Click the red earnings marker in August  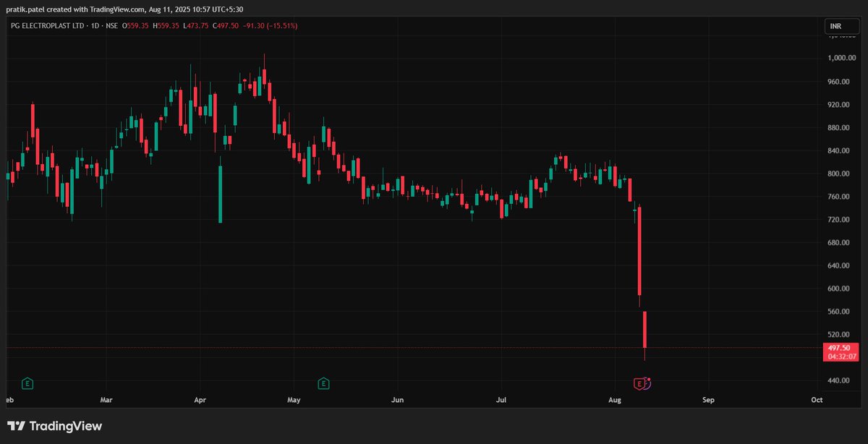[x=639, y=383]
